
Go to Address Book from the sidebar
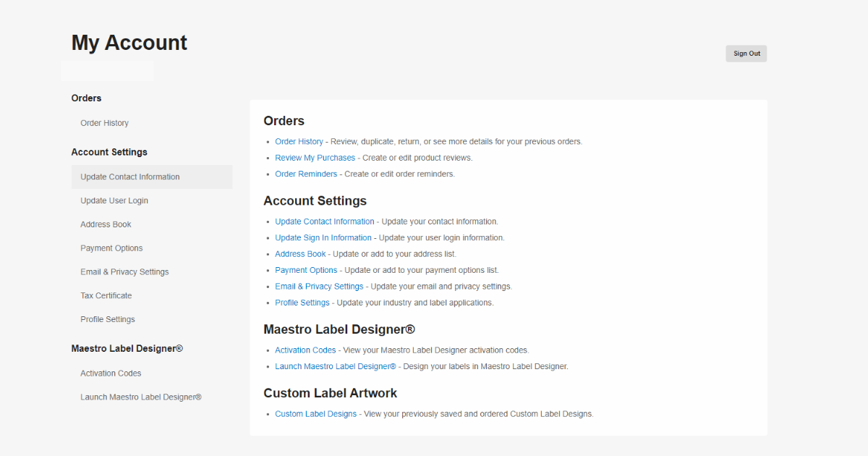click(x=106, y=224)
